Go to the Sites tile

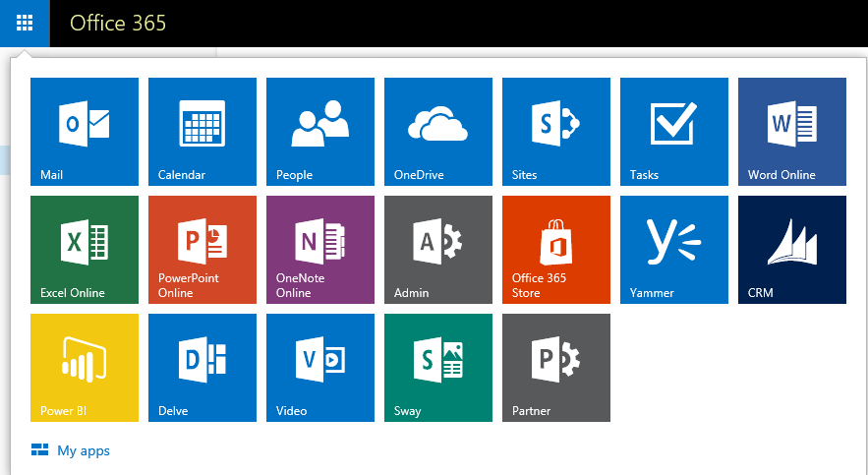(555, 132)
